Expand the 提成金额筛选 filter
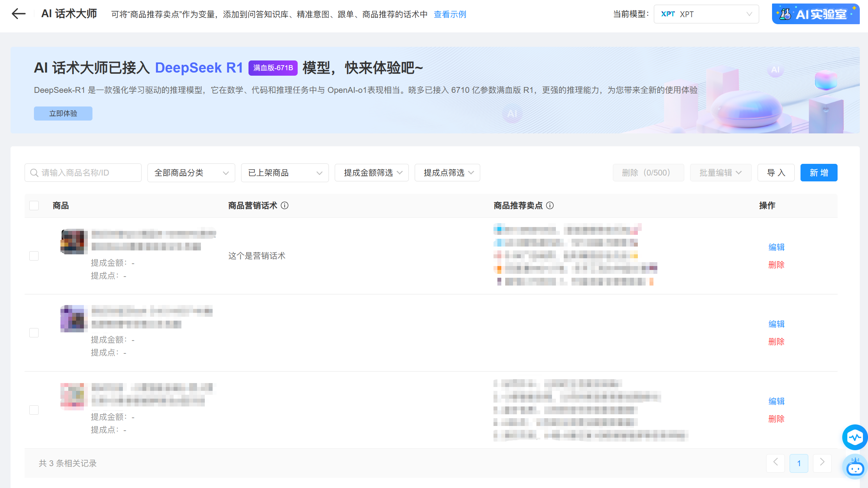This screenshot has width=868, height=488. point(372,173)
